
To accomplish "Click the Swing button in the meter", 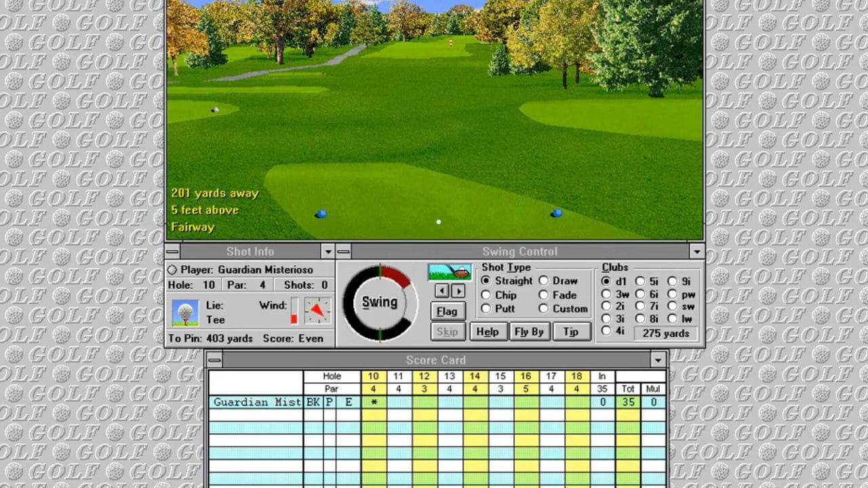I will click(x=380, y=302).
